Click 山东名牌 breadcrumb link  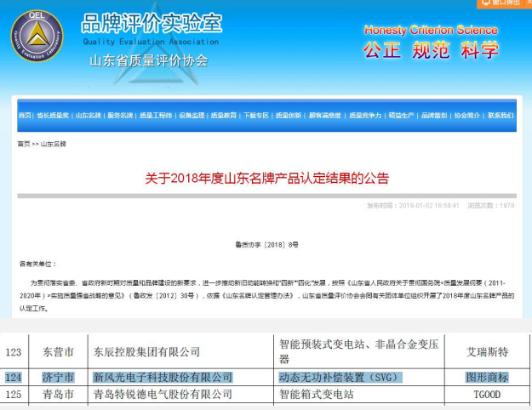[52, 145]
